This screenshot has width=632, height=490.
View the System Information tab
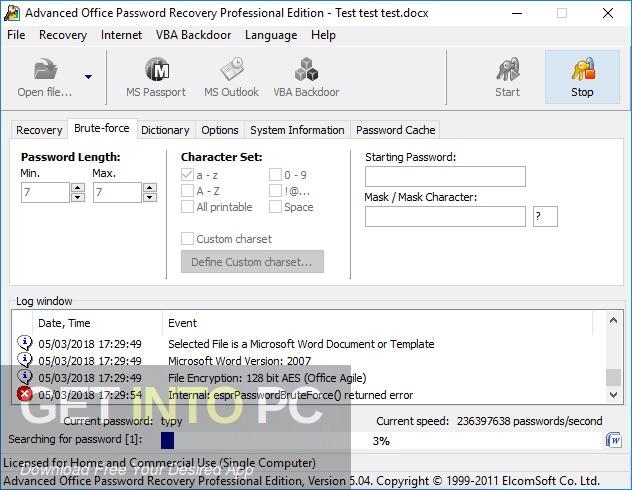(x=297, y=130)
